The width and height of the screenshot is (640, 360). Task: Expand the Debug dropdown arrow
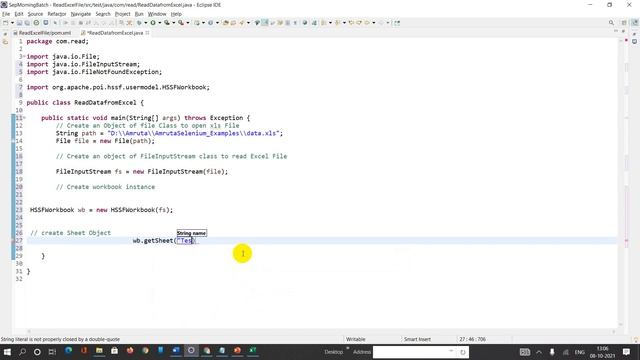click(145, 23)
